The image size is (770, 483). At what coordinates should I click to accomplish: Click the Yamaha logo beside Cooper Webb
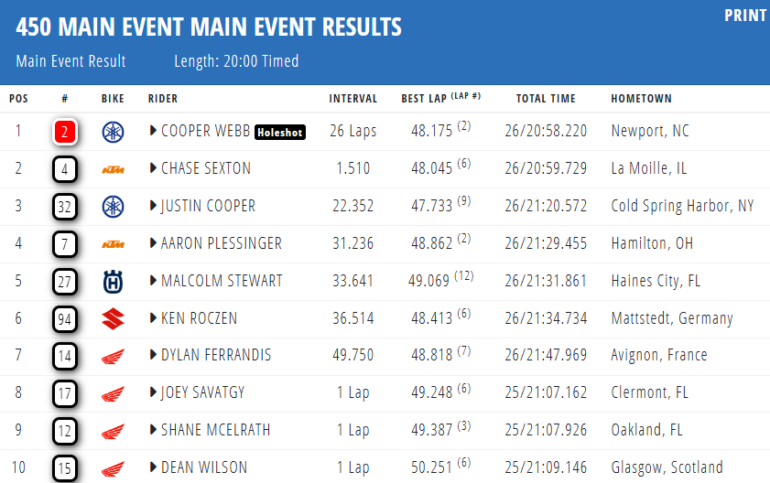pos(112,131)
